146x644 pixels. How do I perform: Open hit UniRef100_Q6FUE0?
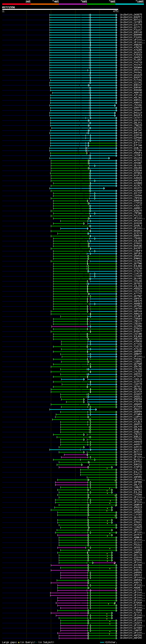coord(131,254)
